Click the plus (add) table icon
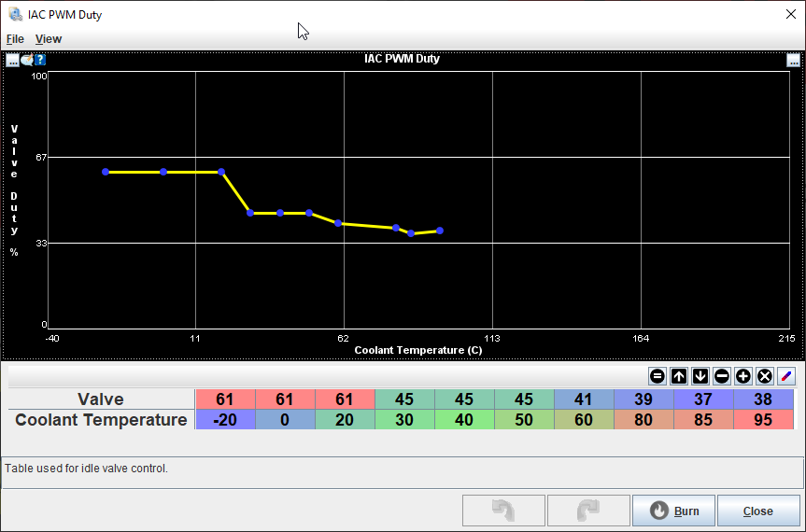Image resolution: width=806 pixels, height=532 pixels. tap(743, 376)
